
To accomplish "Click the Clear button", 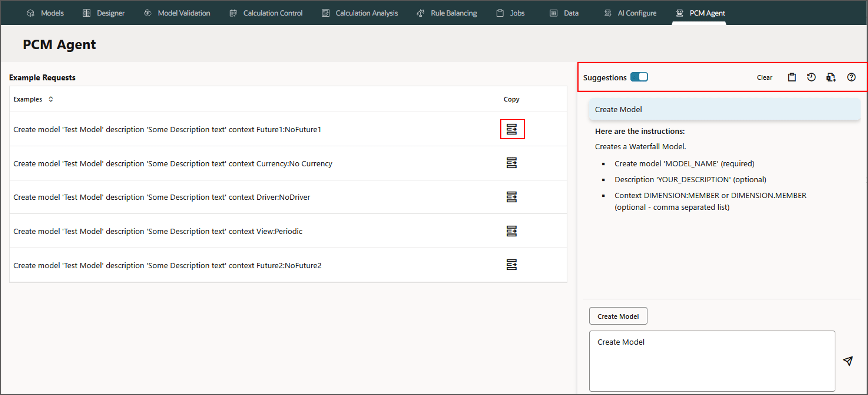I will click(764, 78).
